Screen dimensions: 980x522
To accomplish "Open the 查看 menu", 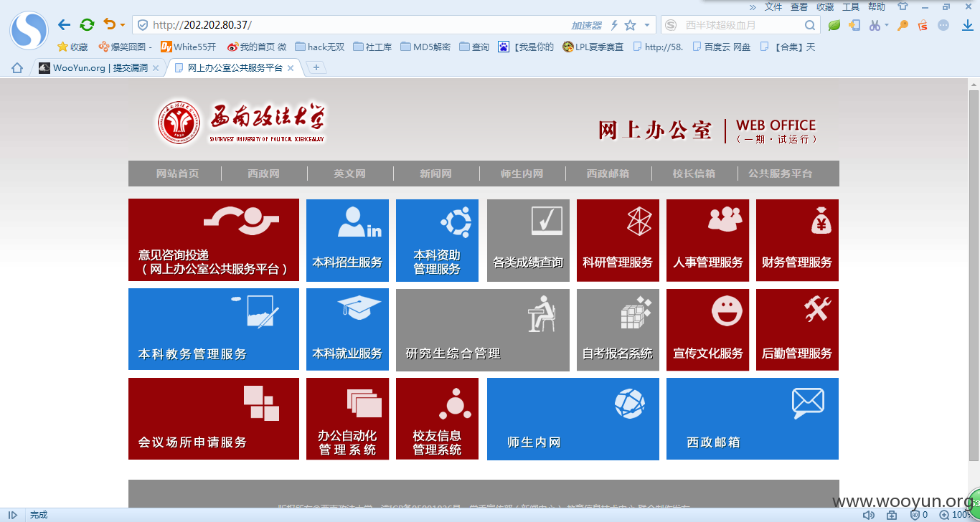I will 799,6.
